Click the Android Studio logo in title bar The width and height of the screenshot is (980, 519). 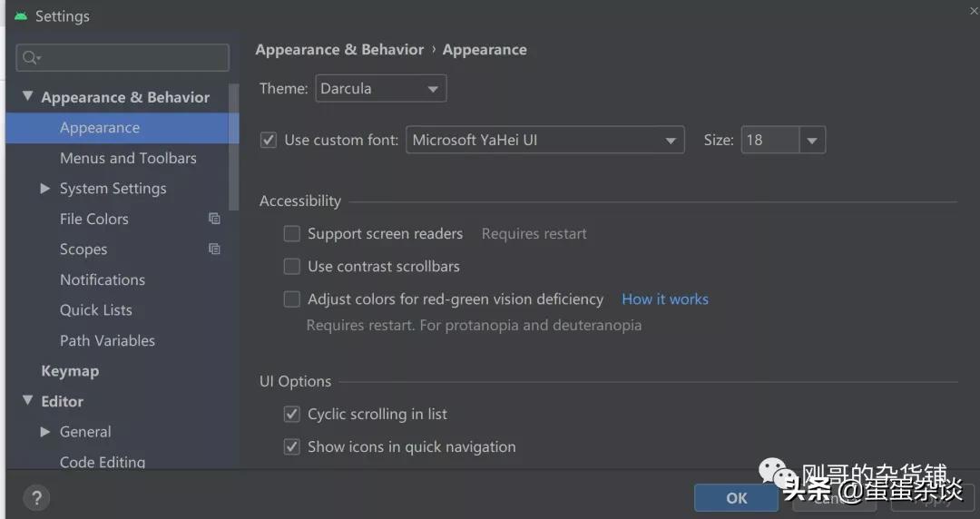click(20, 16)
